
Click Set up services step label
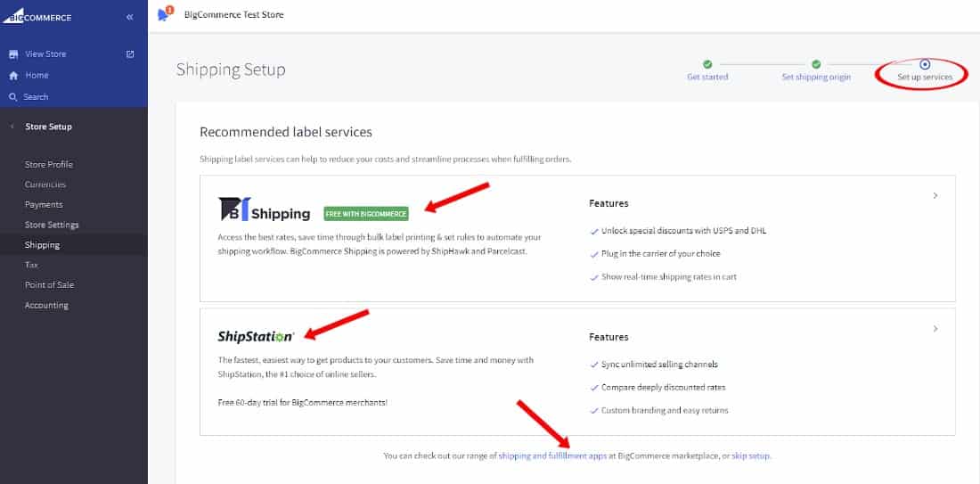point(925,78)
